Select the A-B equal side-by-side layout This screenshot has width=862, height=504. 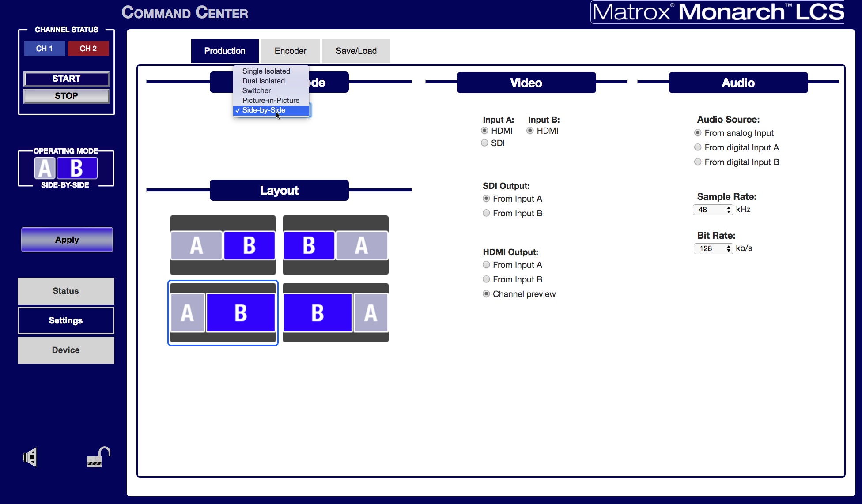[223, 245]
